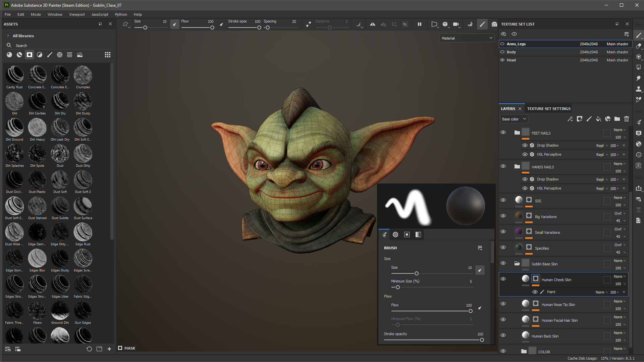Hide the SSS layer

point(503,200)
